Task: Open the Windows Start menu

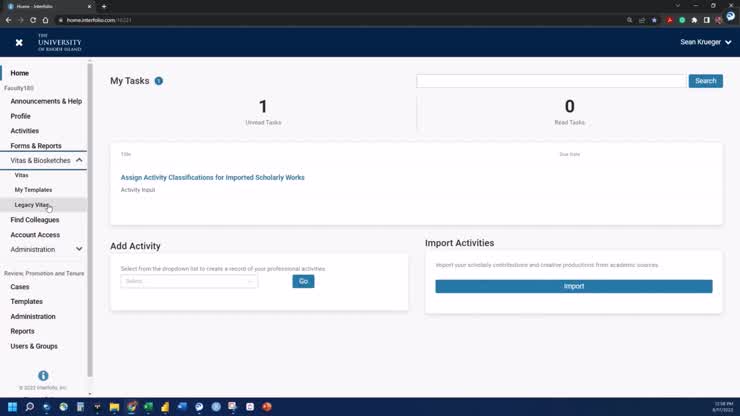Action: [12, 407]
